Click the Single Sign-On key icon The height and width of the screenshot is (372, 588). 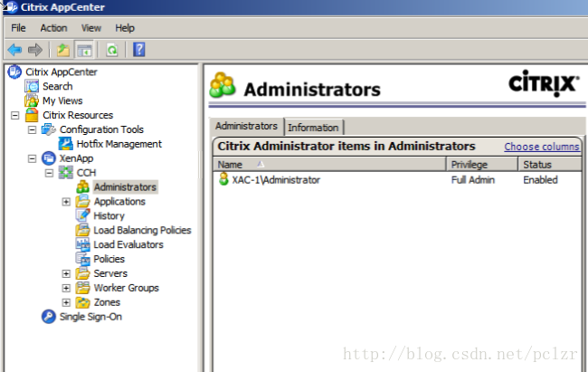click(x=49, y=317)
